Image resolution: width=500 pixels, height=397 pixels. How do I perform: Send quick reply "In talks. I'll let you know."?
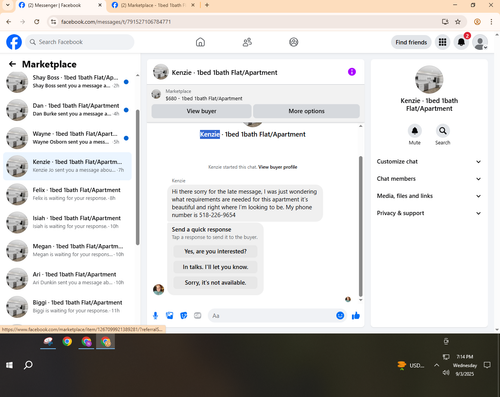(x=215, y=267)
